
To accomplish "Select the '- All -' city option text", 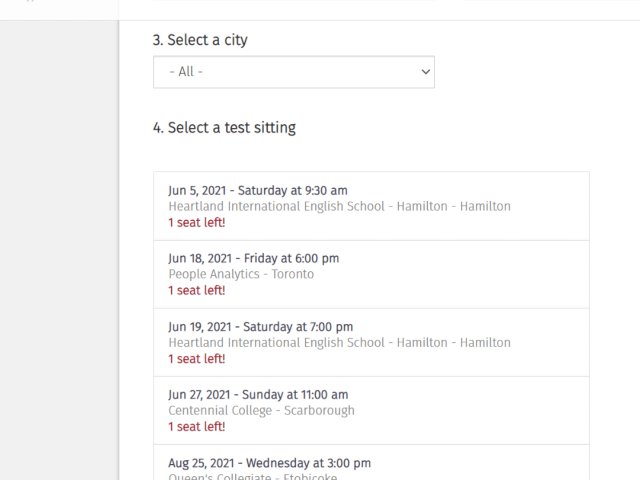I will click(x=187, y=72).
